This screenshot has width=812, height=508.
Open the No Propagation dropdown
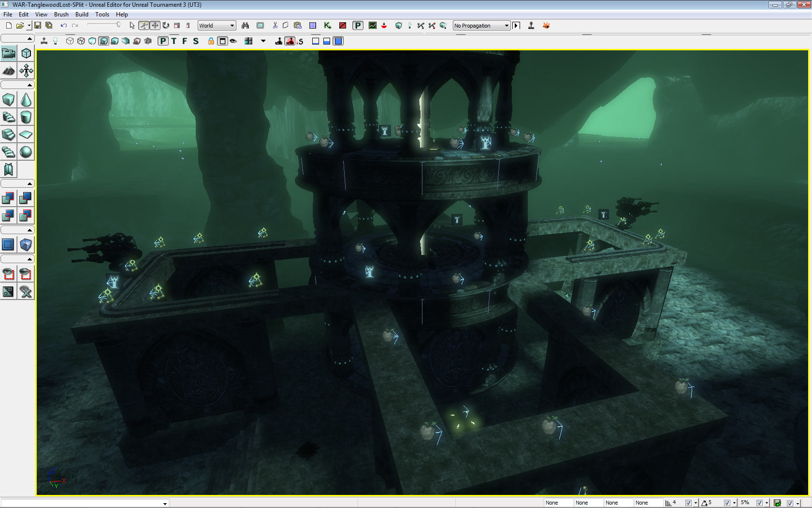pyautogui.click(x=481, y=26)
